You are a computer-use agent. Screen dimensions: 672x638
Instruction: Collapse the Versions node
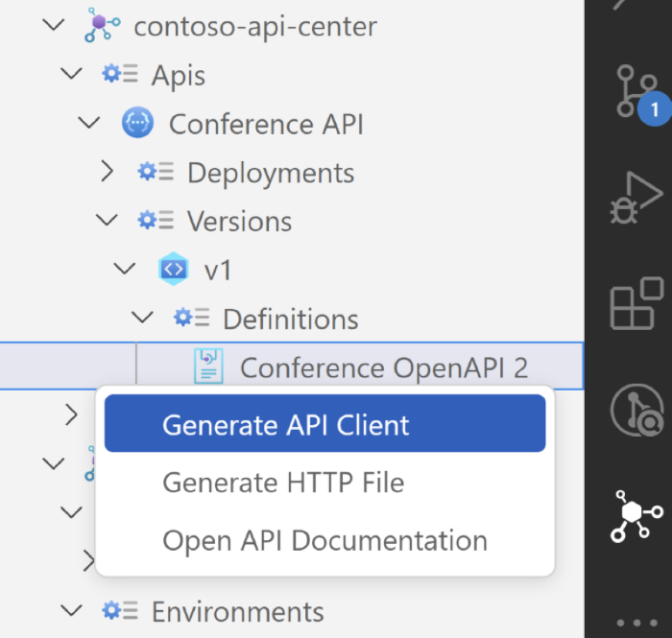pos(107,221)
